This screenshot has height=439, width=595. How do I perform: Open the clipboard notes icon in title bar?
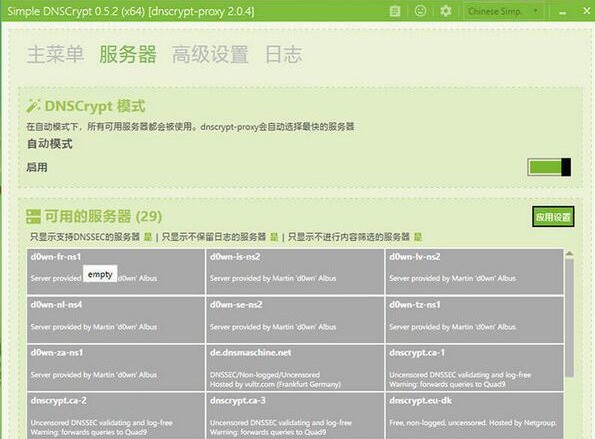click(x=395, y=11)
